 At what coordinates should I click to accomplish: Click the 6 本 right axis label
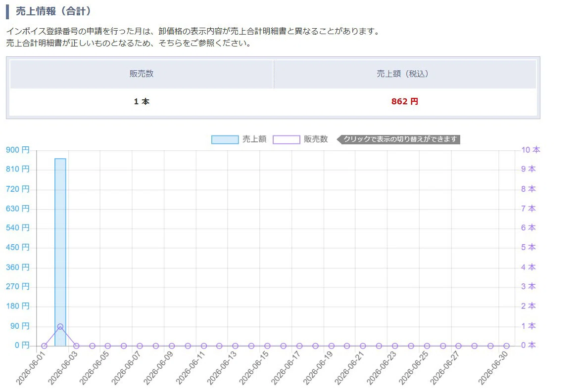tap(528, 227)
